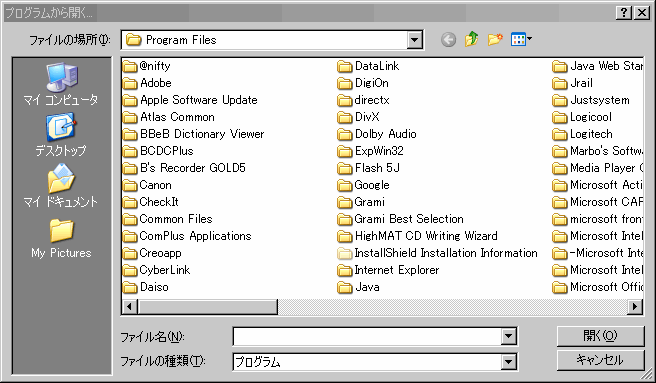The height and width of the screenshot is (383, 656).
Task: Select the DivX folder
Action: [359, 117]
